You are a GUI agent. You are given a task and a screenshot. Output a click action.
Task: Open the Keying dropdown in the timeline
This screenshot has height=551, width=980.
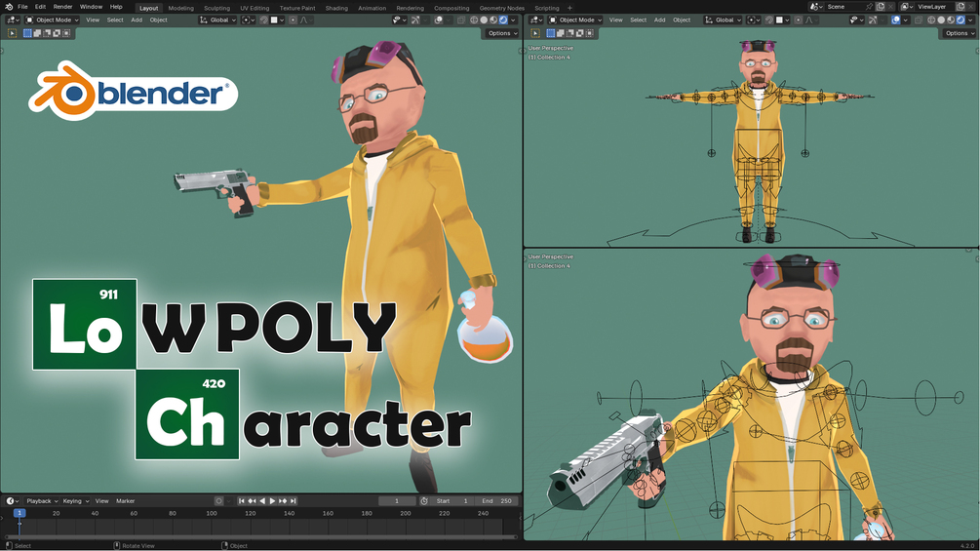click(x=76, y=501)
